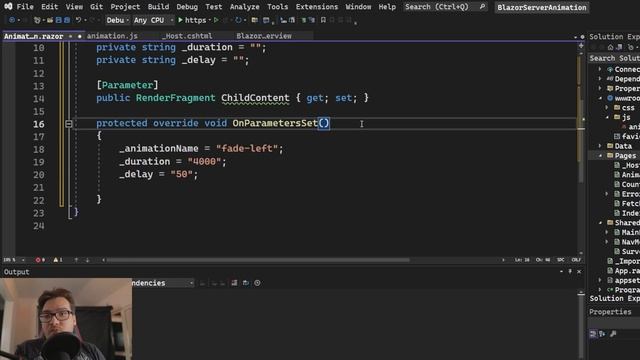Screen dimensions: 640x360
Task: Click the Save file toolbar icon
Action: [58, 20]
